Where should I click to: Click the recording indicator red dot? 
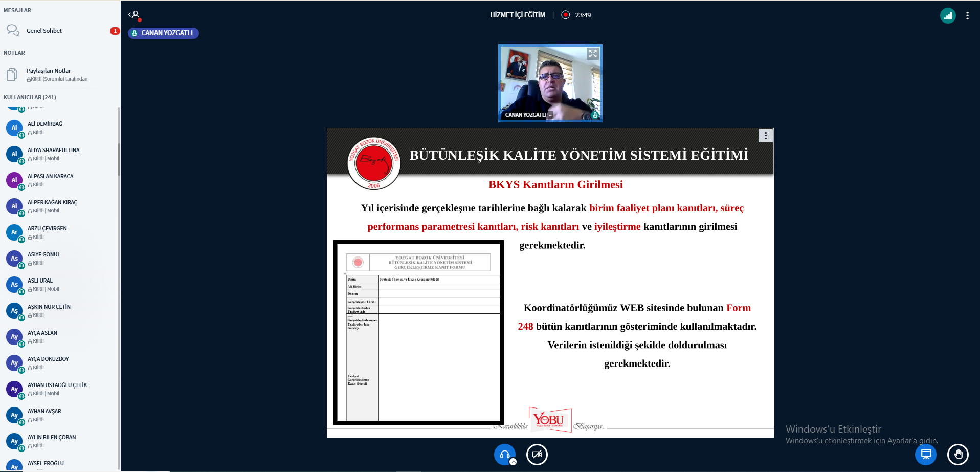click(x=565, y=15)
